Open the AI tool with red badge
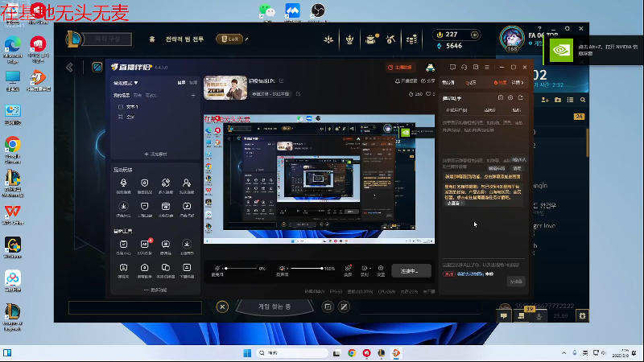Image resolution: width=644 pixels, height=362 pixels. click(x=145, y=245)
